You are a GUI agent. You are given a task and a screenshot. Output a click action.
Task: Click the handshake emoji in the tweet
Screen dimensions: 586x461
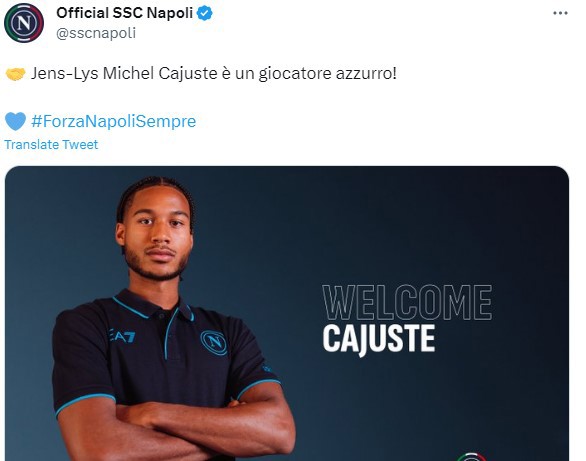[15, 74]
